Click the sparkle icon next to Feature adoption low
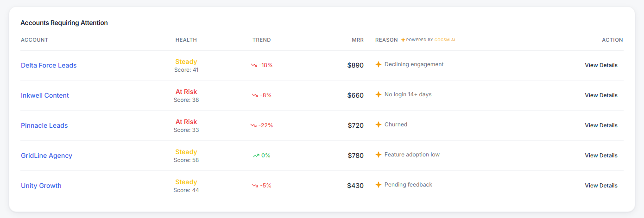The width and height of the screenshot is (644, 218). point(379,155)
